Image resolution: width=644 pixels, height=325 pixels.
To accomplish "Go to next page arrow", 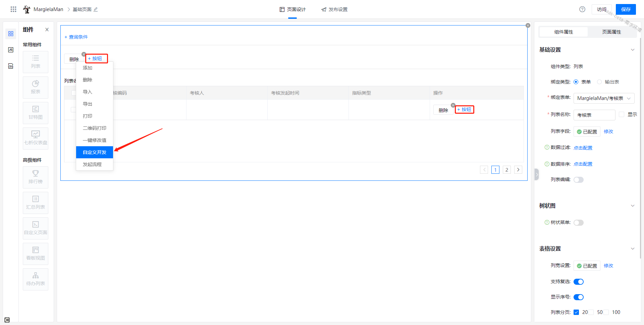I will coord(518,170).
